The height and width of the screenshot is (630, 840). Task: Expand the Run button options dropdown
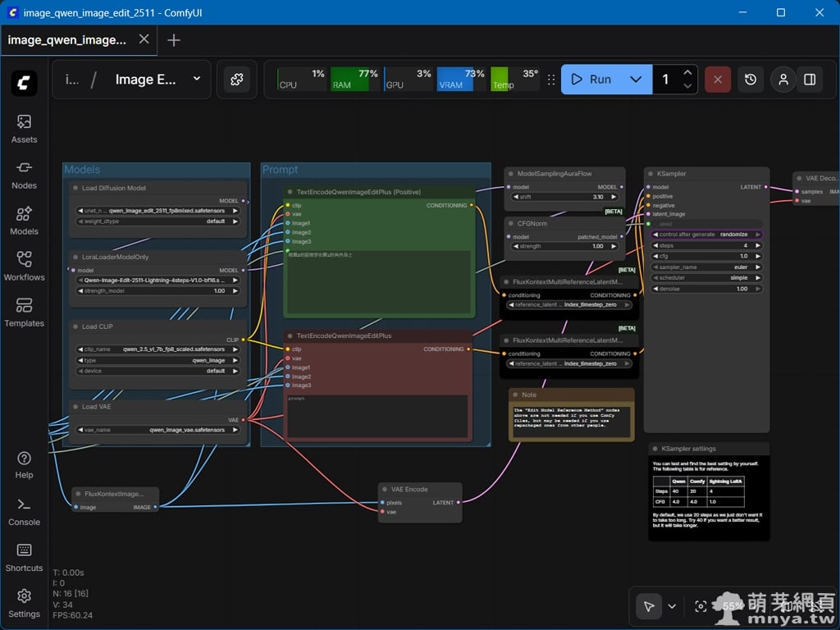(x=636, y=80)
